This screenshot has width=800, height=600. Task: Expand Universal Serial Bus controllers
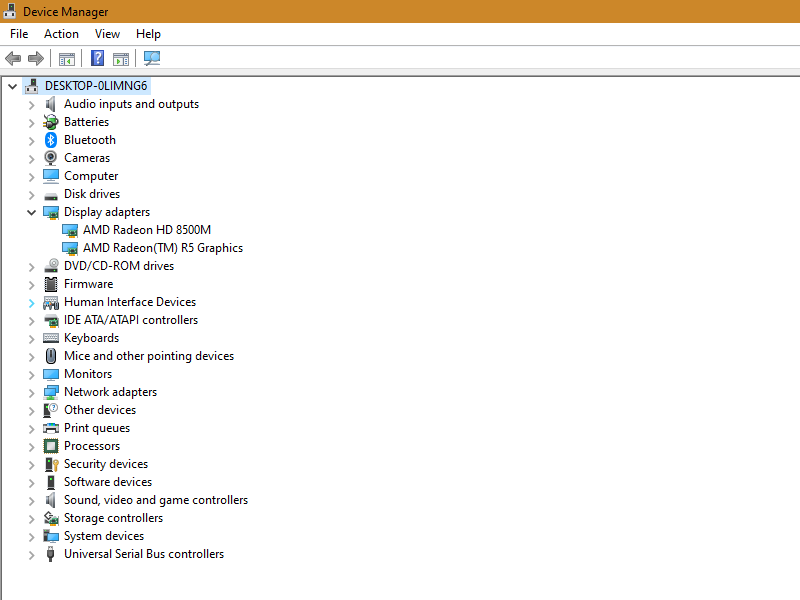pos(32,555)
